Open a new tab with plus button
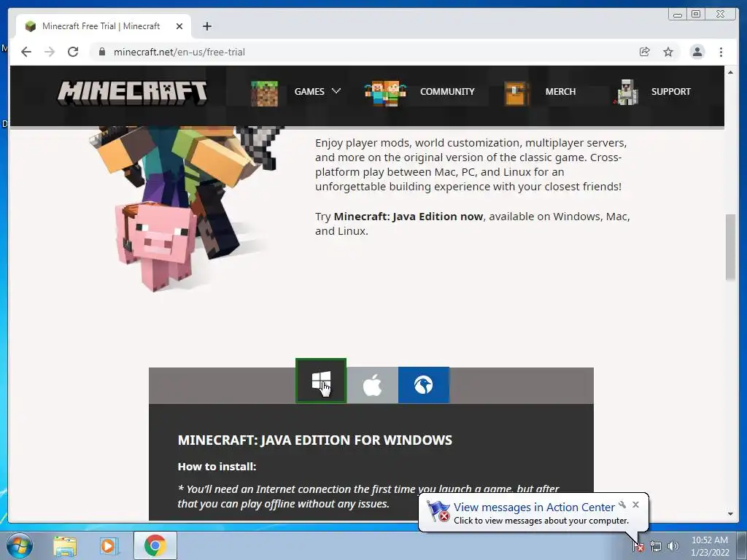 [206, 26]
